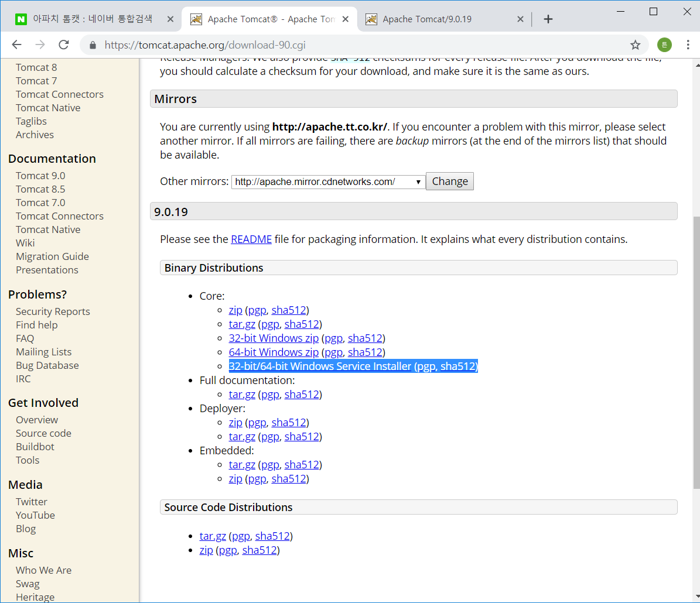Open sha512 for source code zip

[259, 550]
